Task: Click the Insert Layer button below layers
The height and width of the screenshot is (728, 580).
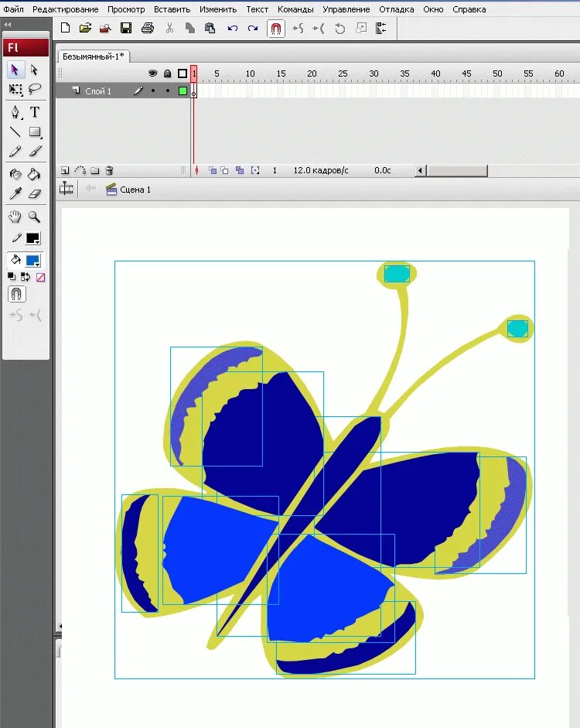Action: click(65, 170)
